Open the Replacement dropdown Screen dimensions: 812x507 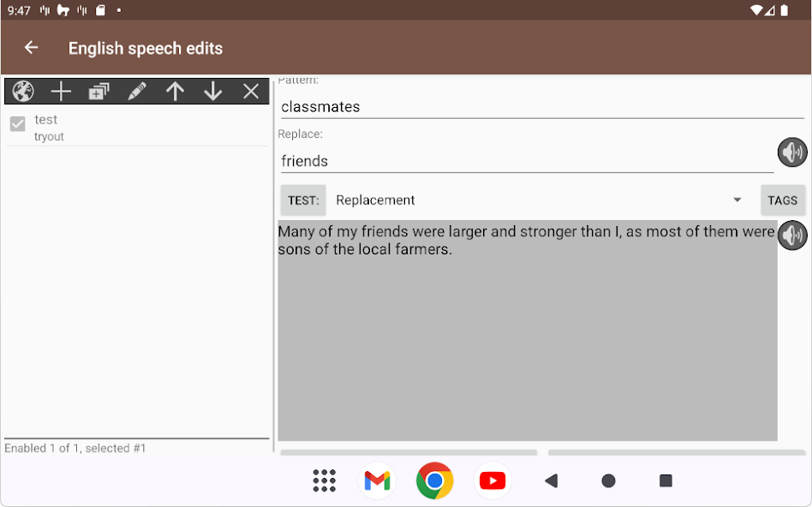[539, 200]
